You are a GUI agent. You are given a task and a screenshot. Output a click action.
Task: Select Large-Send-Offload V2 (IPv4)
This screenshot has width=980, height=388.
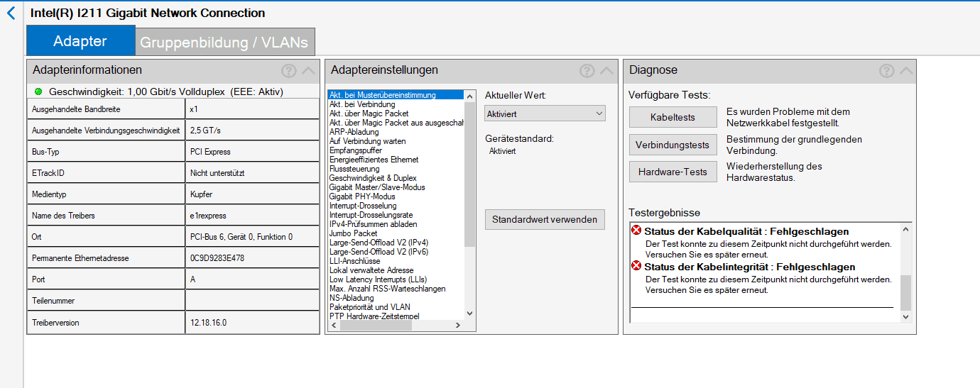click(396, 243)
